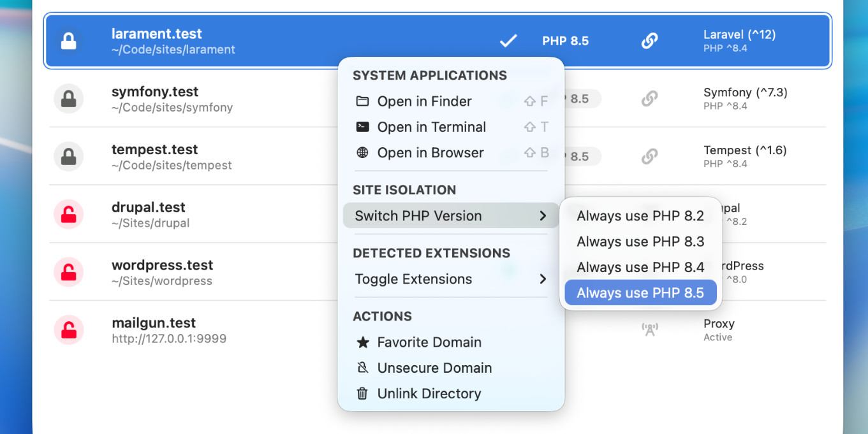Select the drupal.test domain name
This screenshot has height=434, width=868.
(x=148, y=207)
